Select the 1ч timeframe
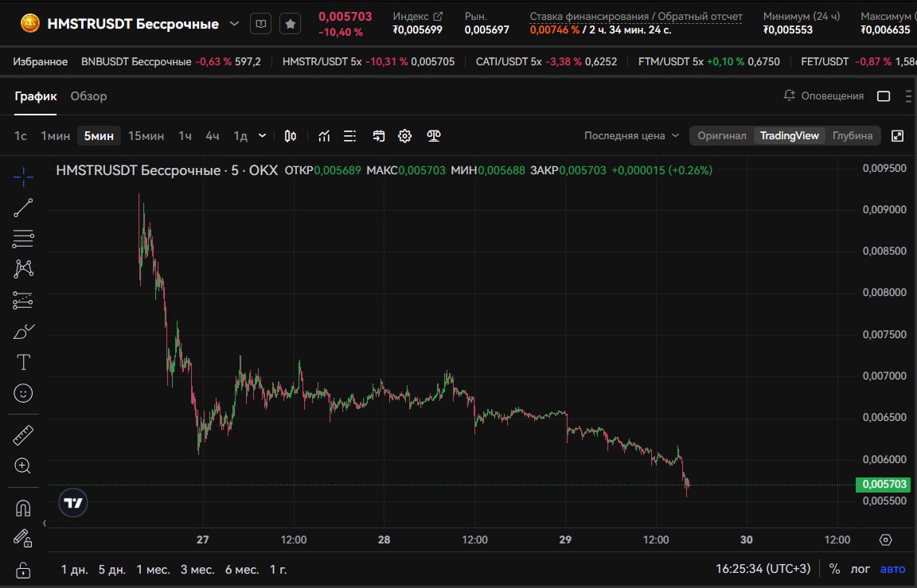The width and height of the screenshot is (917, 588). click(x=185, y=136)
